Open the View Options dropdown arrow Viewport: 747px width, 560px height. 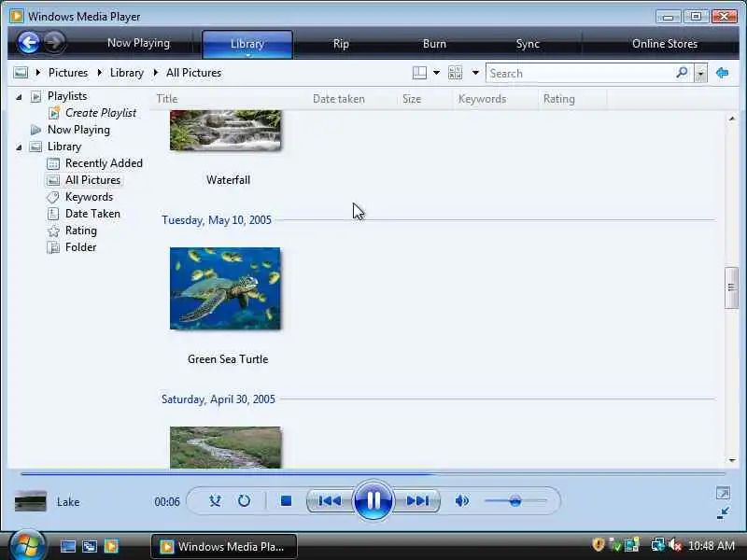point(475,73)
